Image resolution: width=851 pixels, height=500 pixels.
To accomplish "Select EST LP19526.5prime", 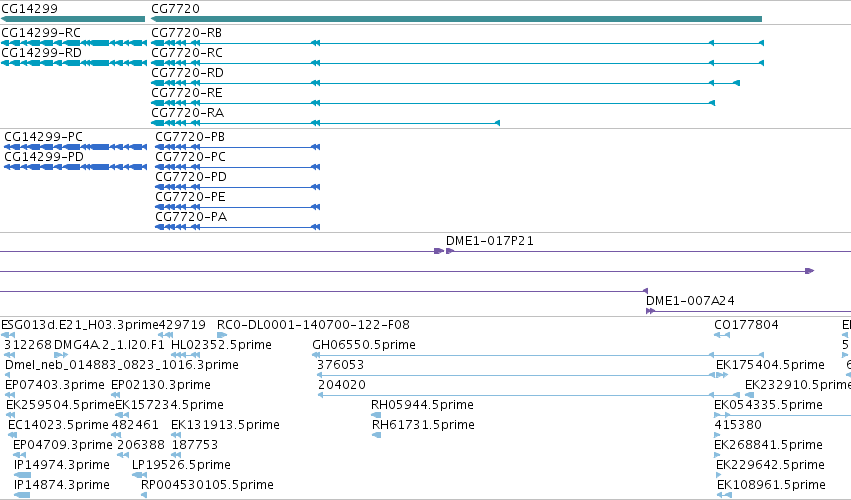I will (181, 465).
